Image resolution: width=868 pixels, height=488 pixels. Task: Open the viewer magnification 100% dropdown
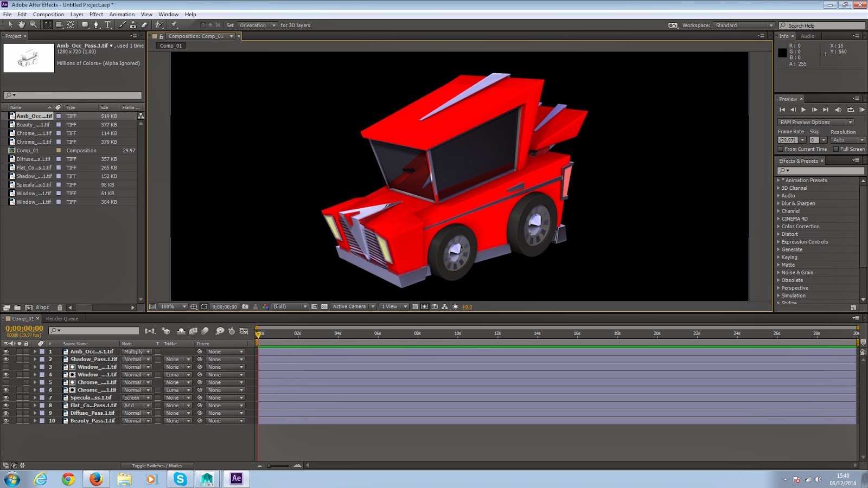click(173, 307)
